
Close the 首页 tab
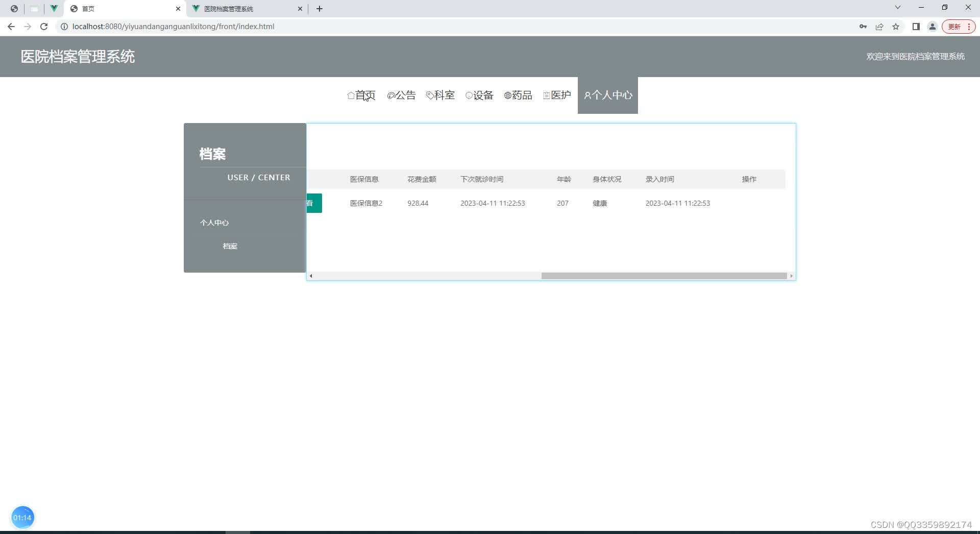(x=178, y=9)
